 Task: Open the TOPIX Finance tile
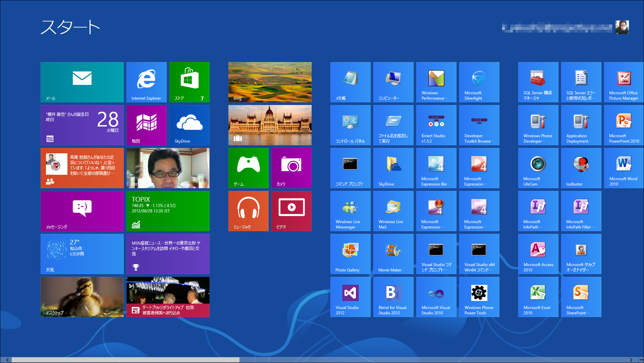[x=168, y=211]
